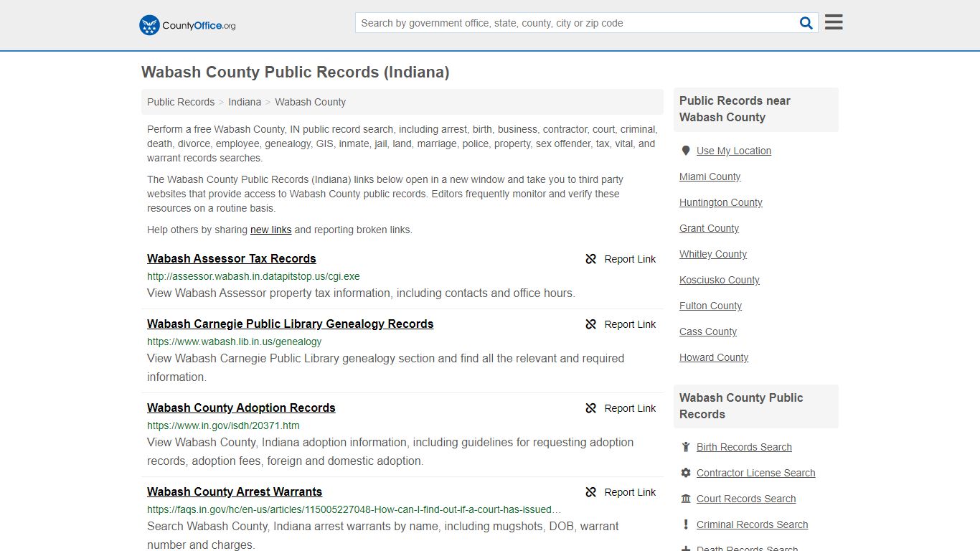Go to Whitley County records
The width and height of the screenshot is (980, 551).
713,254
